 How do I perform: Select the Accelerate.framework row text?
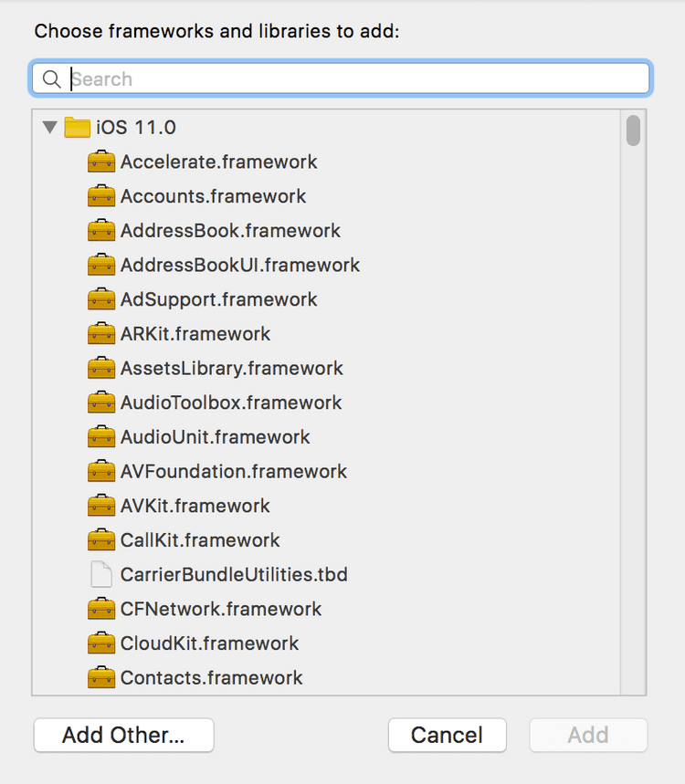[218, 162]
